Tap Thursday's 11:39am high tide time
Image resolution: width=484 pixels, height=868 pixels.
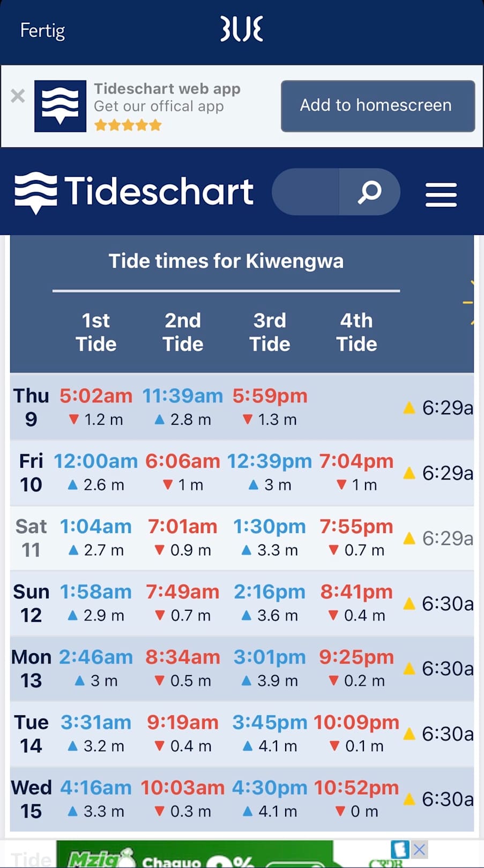coord(182,396)
